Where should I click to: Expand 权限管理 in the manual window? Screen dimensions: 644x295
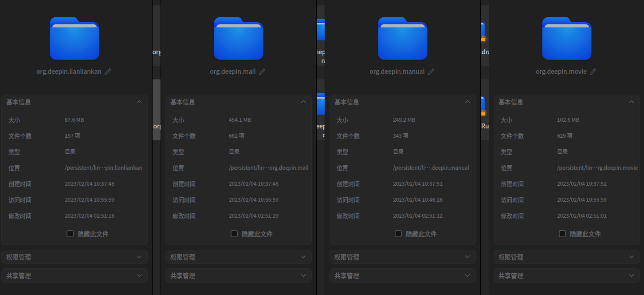(x=467, y=257)
